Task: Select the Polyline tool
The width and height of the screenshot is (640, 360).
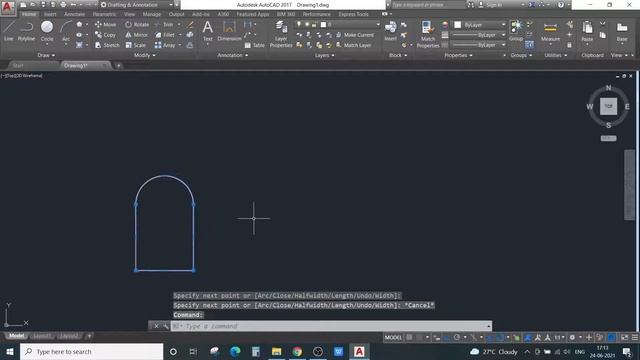Action: click(26, 31)
